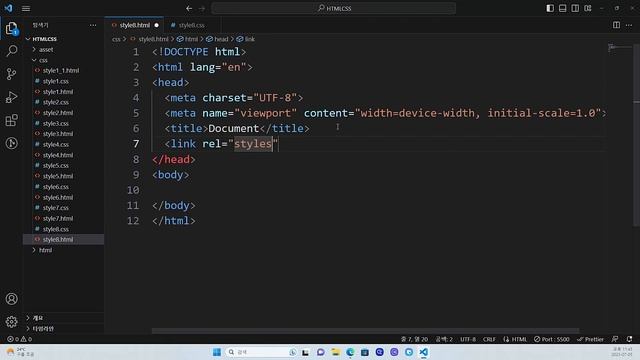Image resolution: width=640 pixels, height=360 pixels.
Task: Go forward using the title bar arrow
Action: click(202, 8)
